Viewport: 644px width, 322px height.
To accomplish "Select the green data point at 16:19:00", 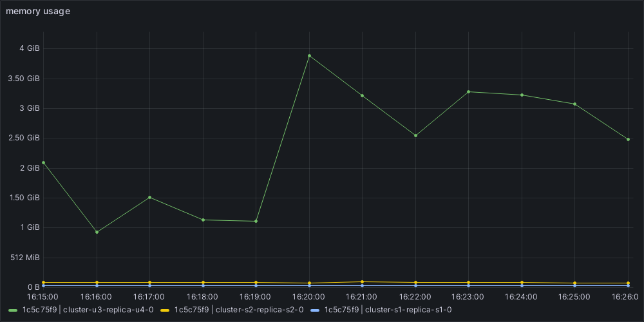I will tap(256, 222).
